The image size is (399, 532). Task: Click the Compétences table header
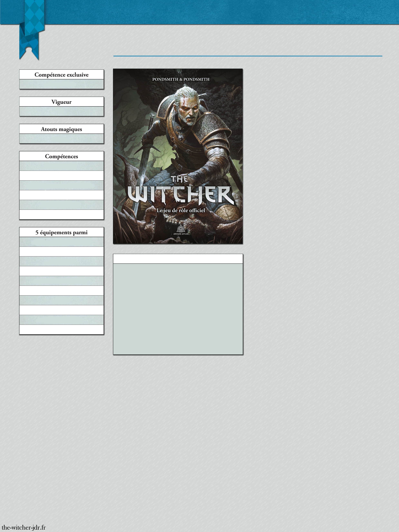61,156
